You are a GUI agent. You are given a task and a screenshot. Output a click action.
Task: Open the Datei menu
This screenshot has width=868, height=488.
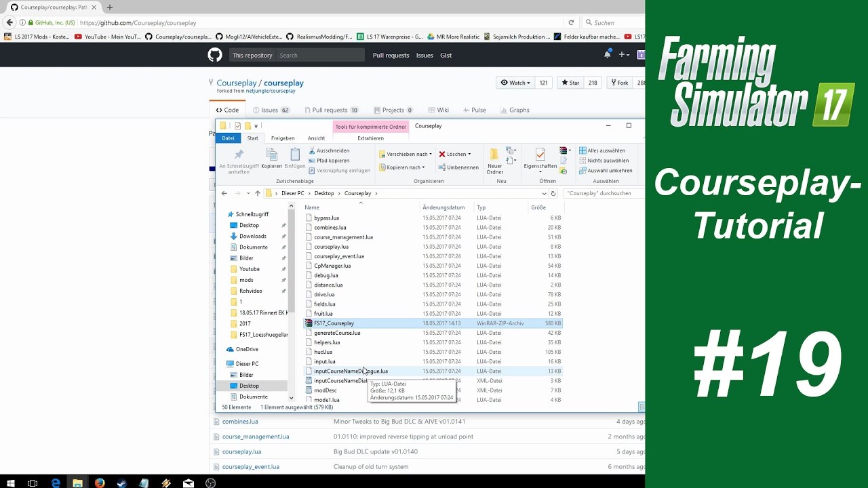pos(228,138)
